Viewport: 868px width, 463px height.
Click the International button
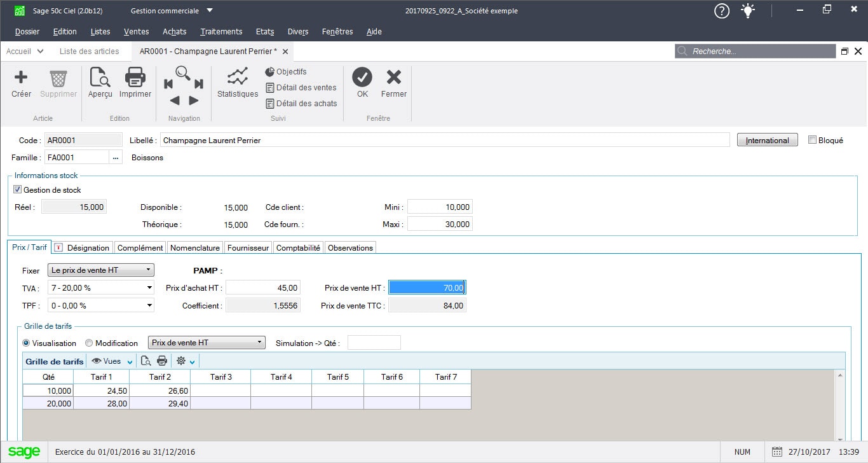pyautogui.click(x=767, y=139)
